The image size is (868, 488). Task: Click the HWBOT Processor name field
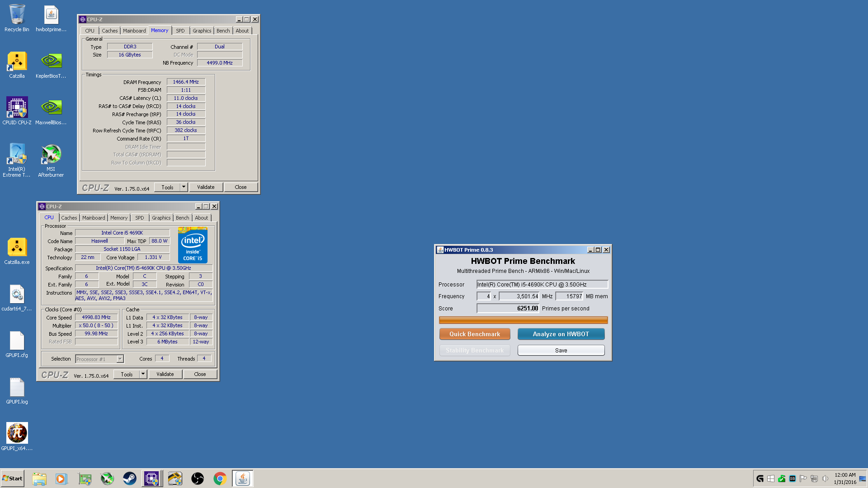(x=542, y=284)
